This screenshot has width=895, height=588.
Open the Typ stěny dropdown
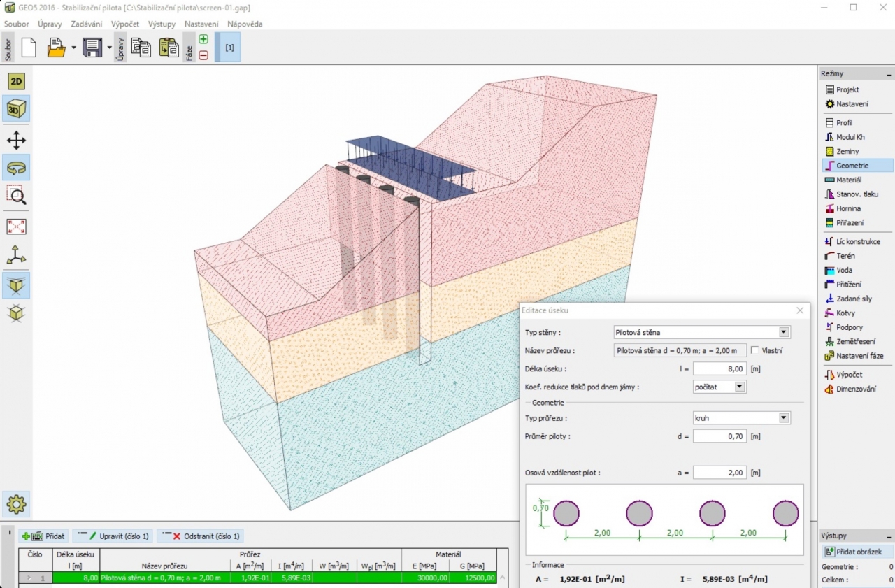784,332
